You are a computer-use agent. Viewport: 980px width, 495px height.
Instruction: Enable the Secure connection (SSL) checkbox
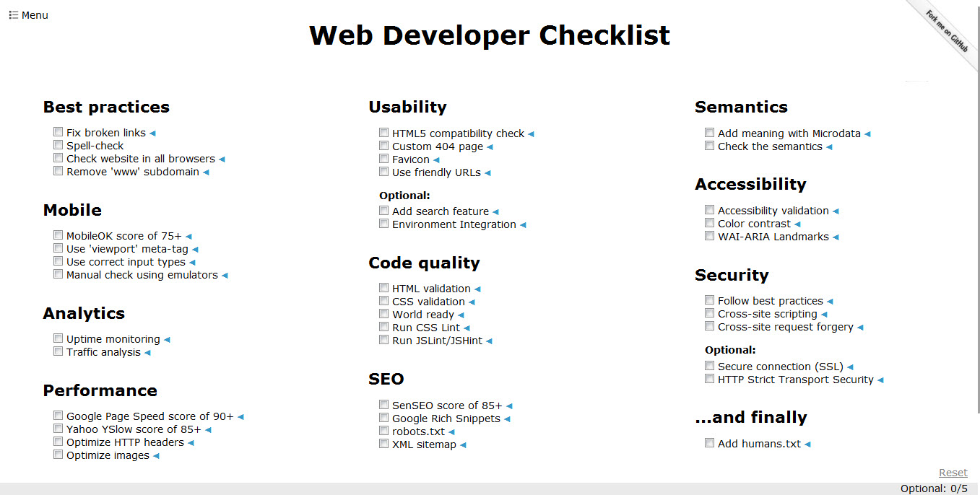click(709, 366)
